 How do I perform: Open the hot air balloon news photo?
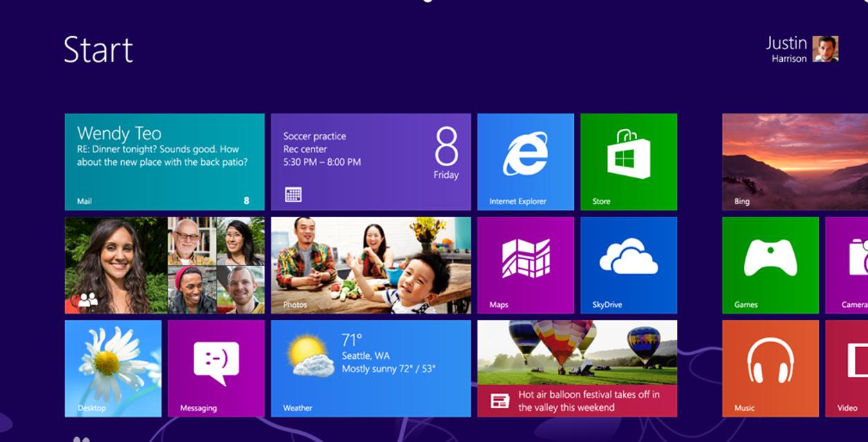tap(577, 352)
